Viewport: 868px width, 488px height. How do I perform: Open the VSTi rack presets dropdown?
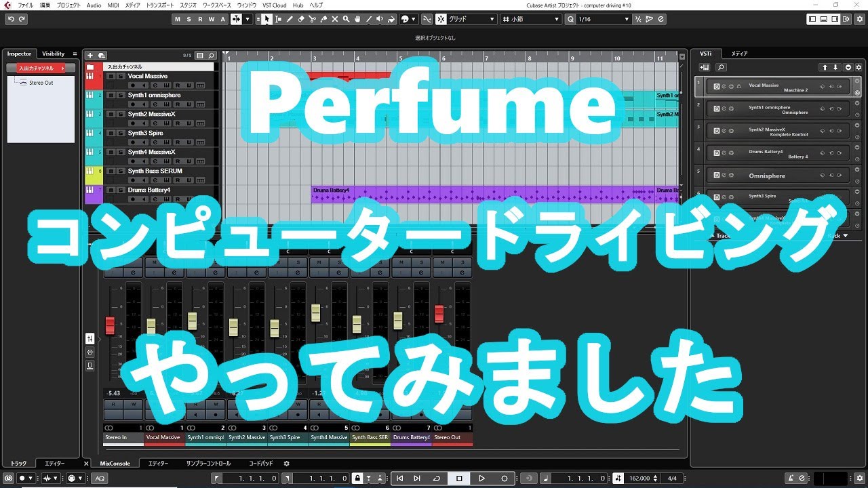pos(847,67)
